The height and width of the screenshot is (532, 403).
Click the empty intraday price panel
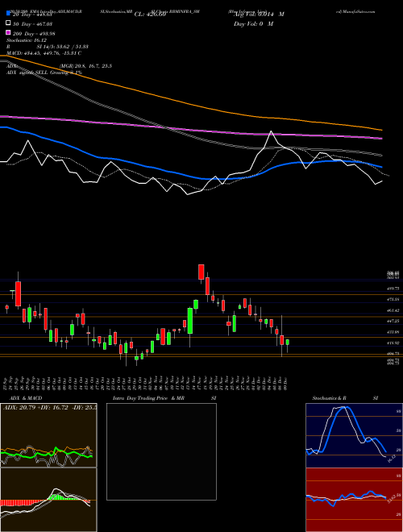pyautogui.click(x=161, y=451)
